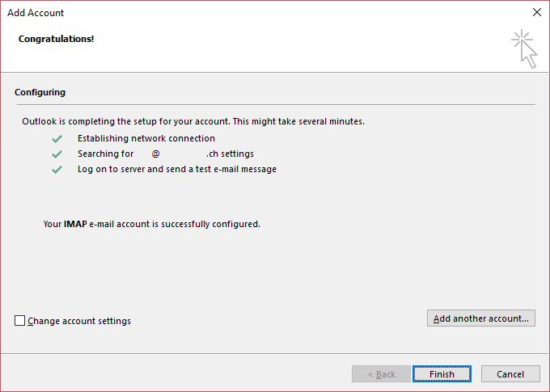Finish the account setup wizard

tap(442, 374)
